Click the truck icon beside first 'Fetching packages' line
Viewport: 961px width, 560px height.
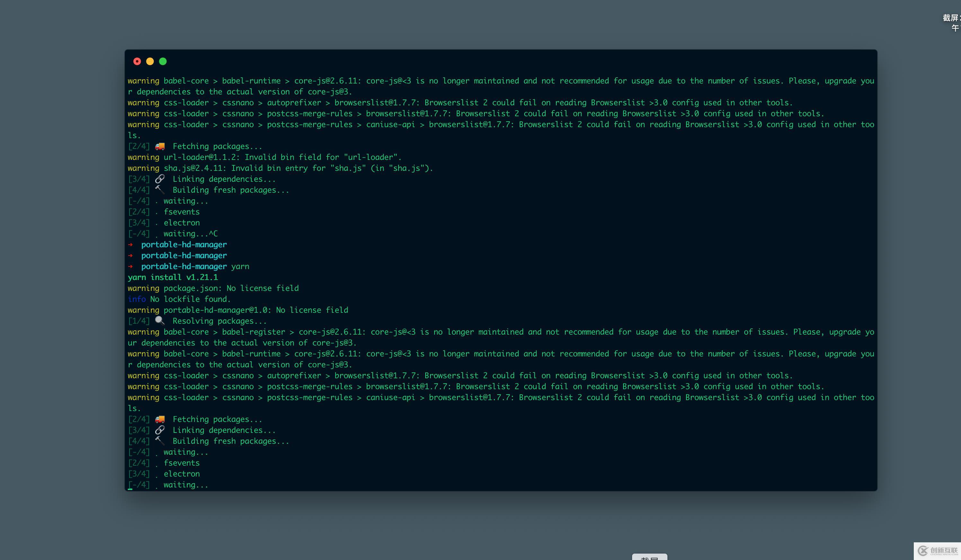click(160, 146)
